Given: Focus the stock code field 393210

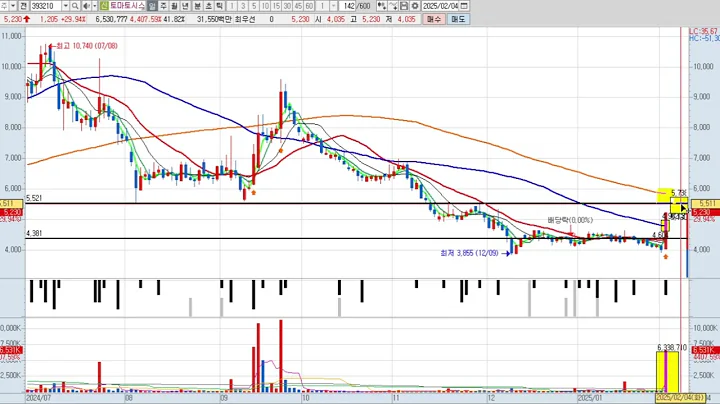Looking at the screenshot, I should (x=46, y=6).
